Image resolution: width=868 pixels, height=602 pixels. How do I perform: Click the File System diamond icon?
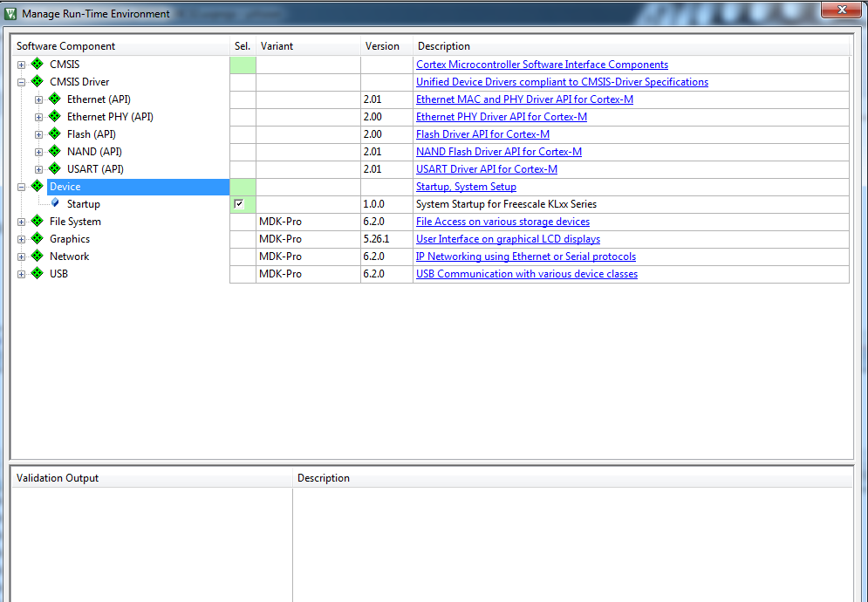point(38,221)
